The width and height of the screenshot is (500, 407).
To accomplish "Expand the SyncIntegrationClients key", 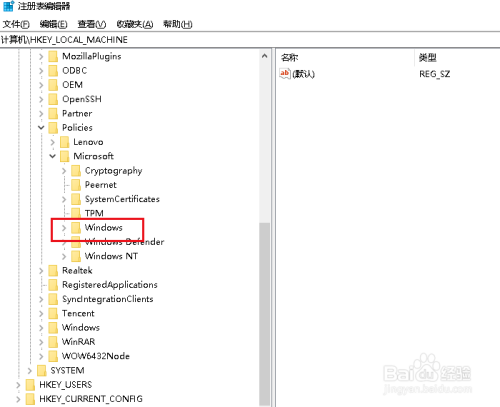I will coord(41,299).
